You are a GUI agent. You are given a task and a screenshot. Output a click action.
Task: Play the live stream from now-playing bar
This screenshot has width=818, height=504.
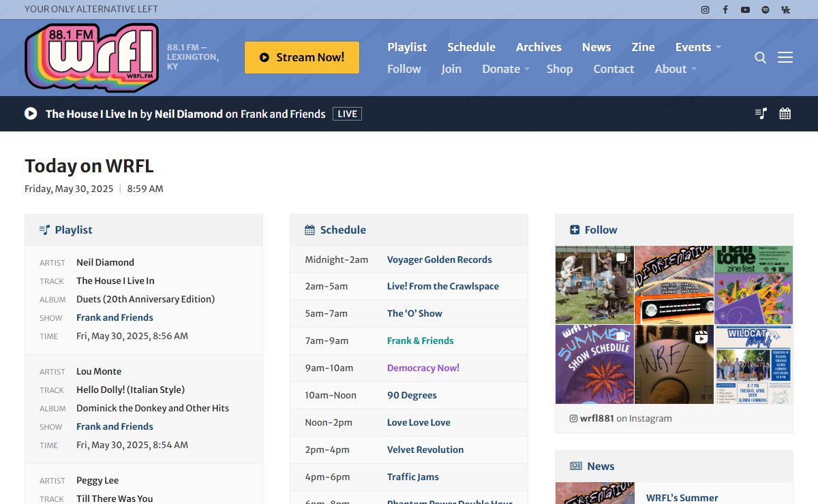[x=31, y=114]
